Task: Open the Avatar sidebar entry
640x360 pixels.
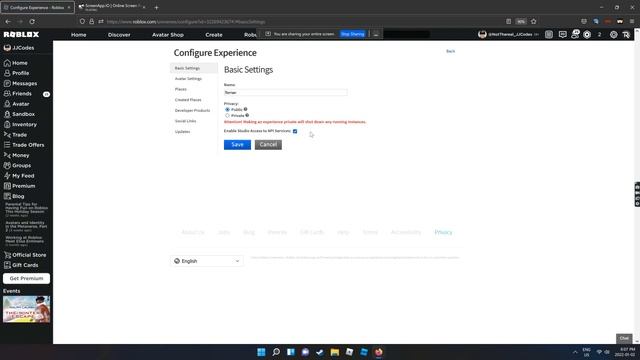Action: click(x=16, y=104)
